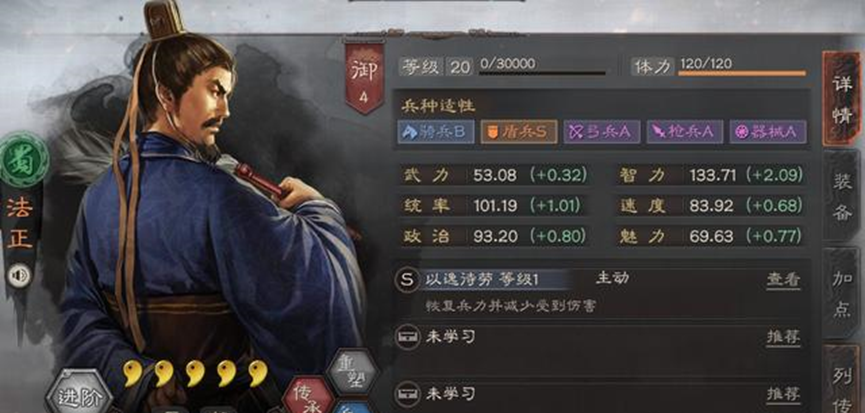Select the 骑兵B troop type badge
This screenshot has height=413, width=865.
436,132
